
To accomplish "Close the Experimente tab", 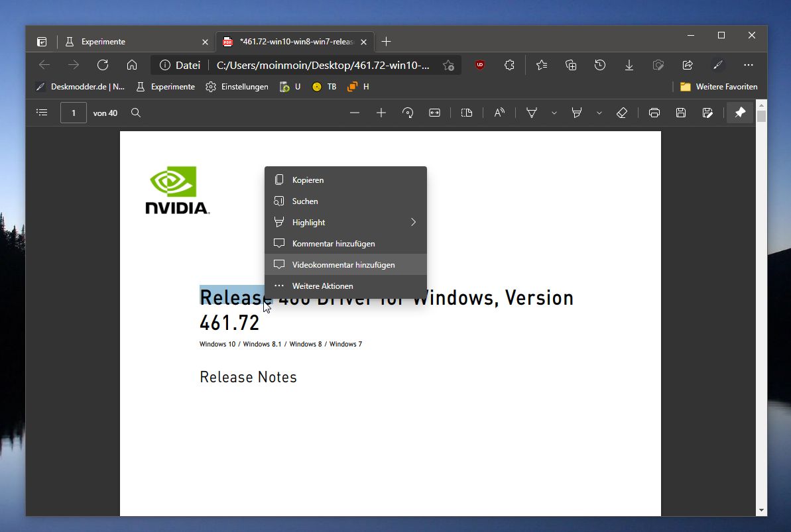I will [x=205, y=42].
